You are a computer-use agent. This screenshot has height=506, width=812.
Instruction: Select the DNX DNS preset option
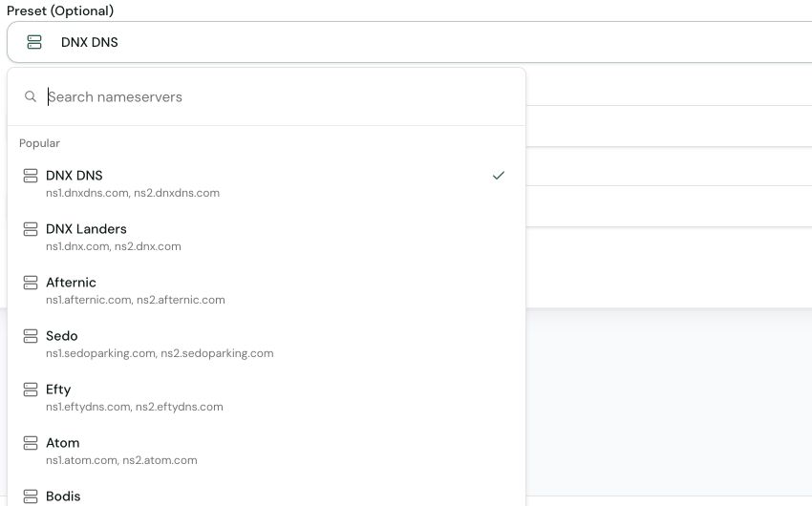pos(267,183)
